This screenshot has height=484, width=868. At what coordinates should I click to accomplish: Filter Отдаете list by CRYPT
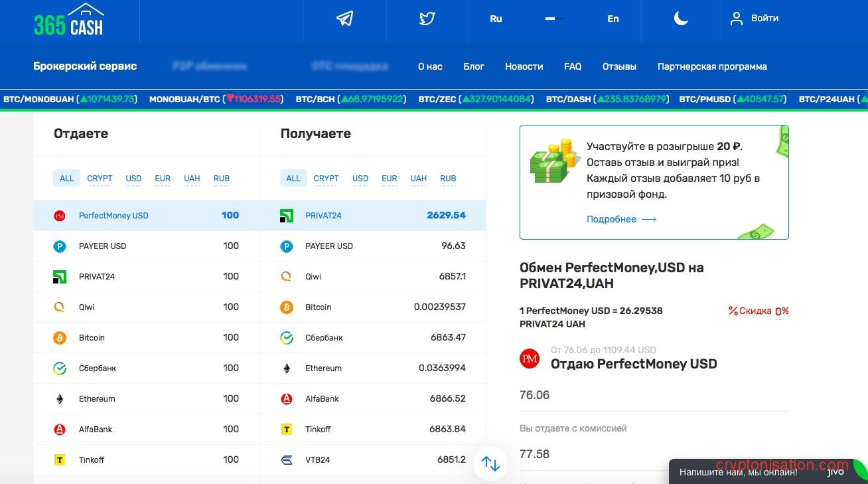[100, 179]
